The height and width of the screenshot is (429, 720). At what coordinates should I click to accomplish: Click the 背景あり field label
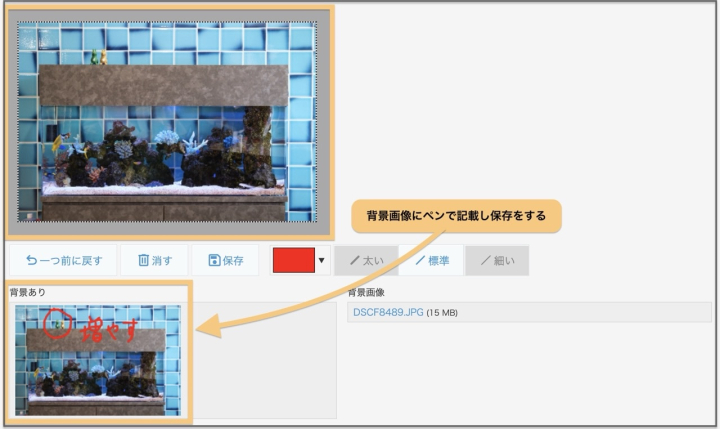tap(28, 292)
